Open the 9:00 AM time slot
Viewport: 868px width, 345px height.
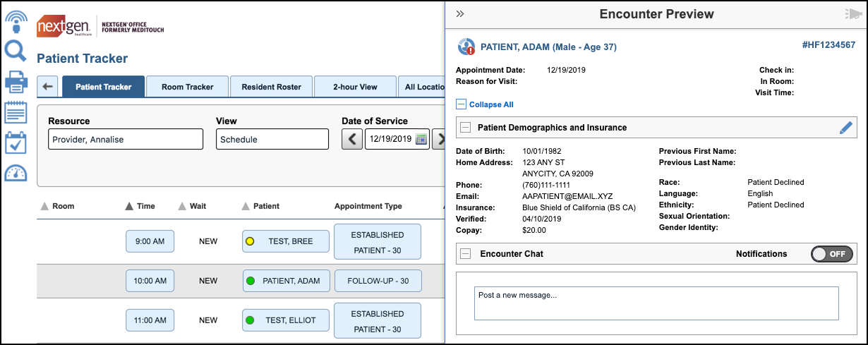tap(150, 241)
